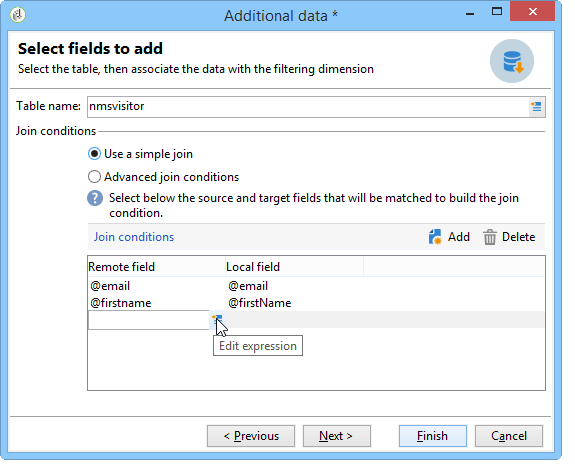Click the application icon in title bar
This screenshot has width=575, height=474.
click(18, 15)
